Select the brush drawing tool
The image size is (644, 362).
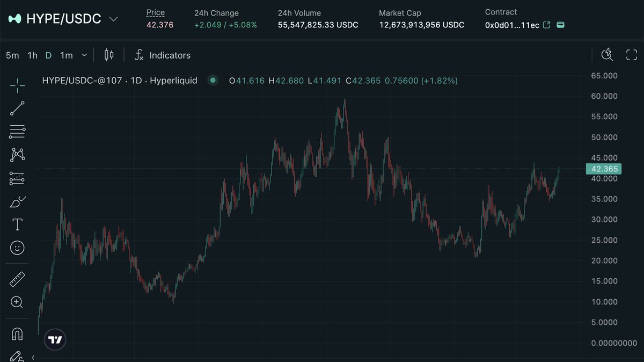(17, 202)
